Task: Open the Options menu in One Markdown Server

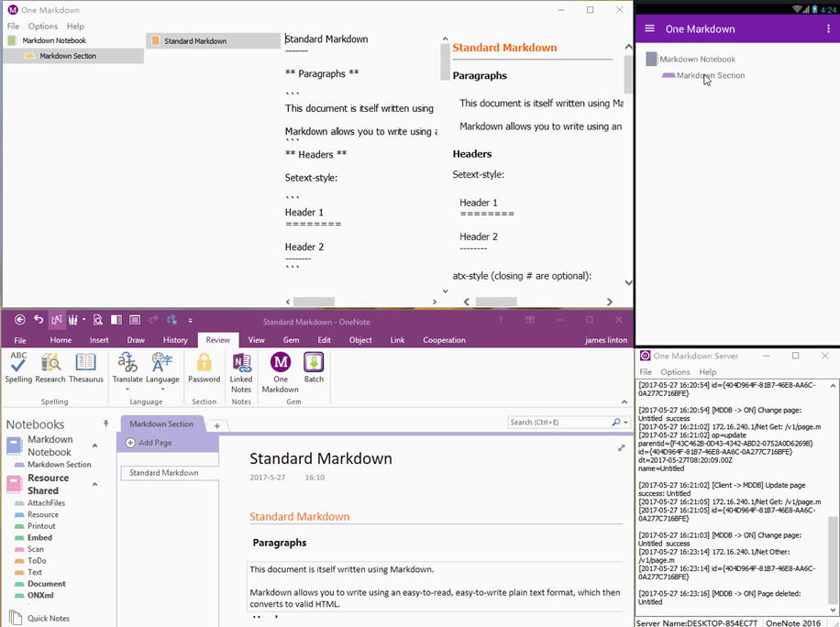Action: point(675,372)
